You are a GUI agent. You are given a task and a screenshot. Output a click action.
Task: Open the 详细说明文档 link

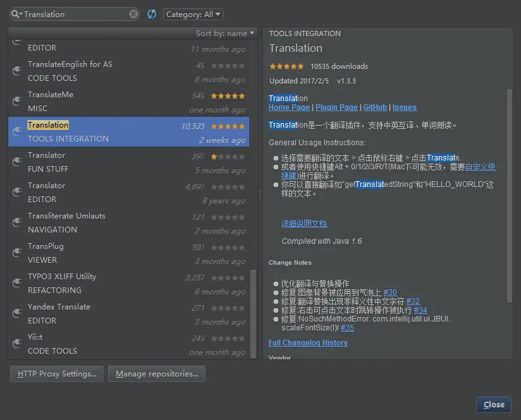304,224
